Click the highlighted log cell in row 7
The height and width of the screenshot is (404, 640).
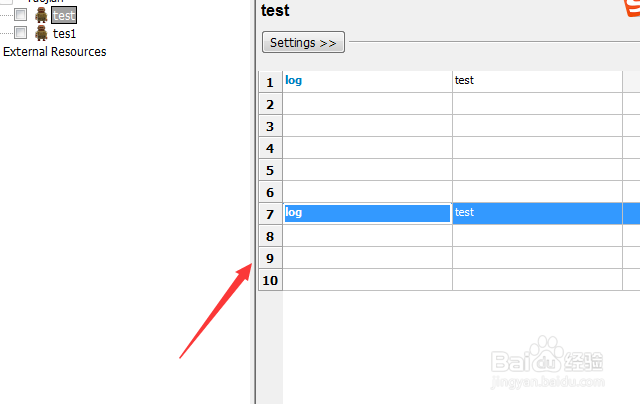pos(367,213)
